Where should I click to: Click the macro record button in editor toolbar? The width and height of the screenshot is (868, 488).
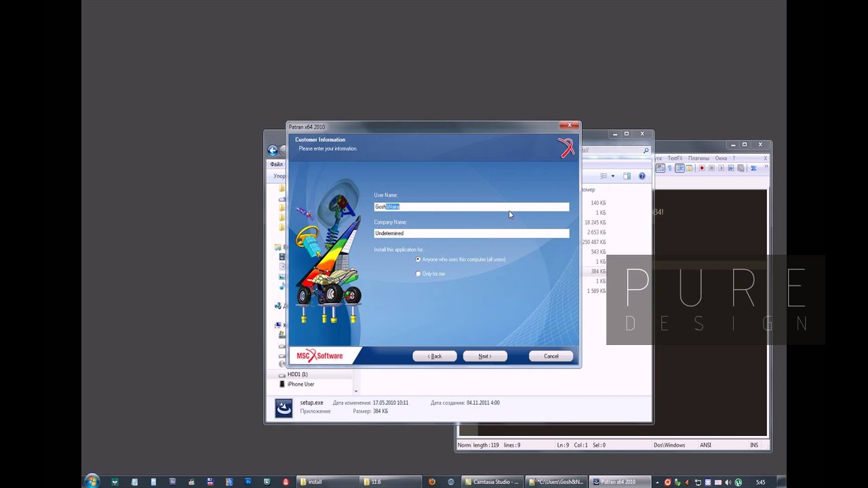point(702,168)
